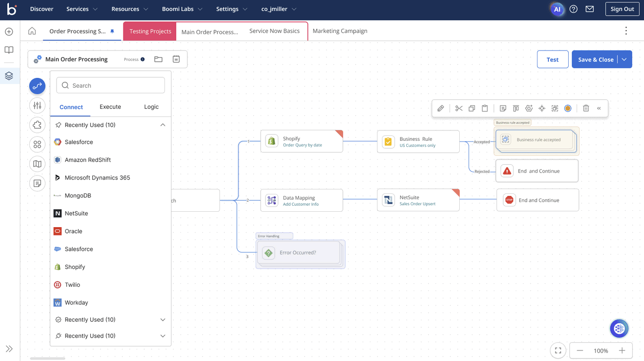Open the co_jmiller account dropdown
The image size is (644, 361).
[x=279, y=9]
